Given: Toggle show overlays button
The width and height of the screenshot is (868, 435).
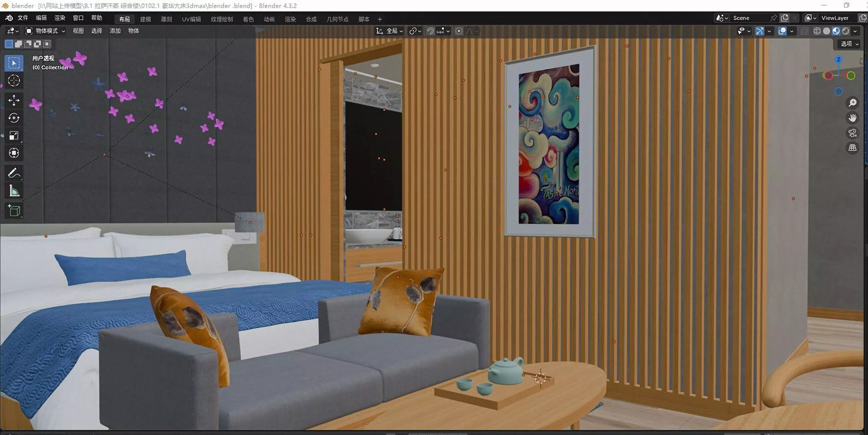Looking at the screenshot, I should (782, 31).
